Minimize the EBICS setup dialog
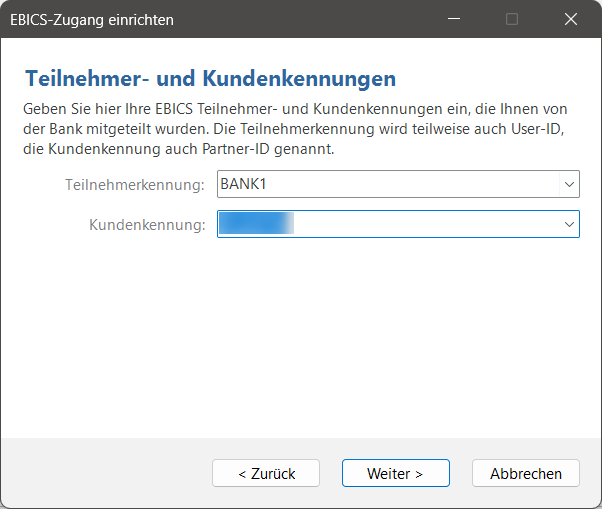 tap(453, 19)
